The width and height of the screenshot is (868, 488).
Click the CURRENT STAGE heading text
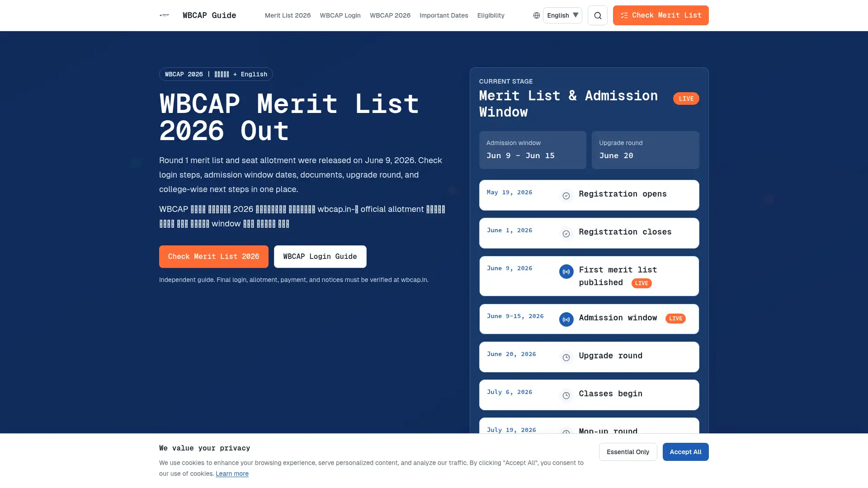pos(506,81)
